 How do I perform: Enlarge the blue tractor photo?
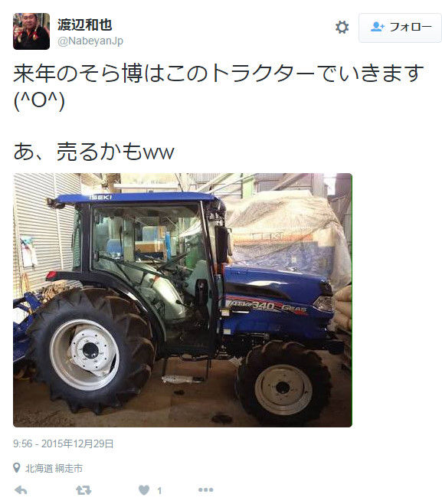tap(182, 300)
